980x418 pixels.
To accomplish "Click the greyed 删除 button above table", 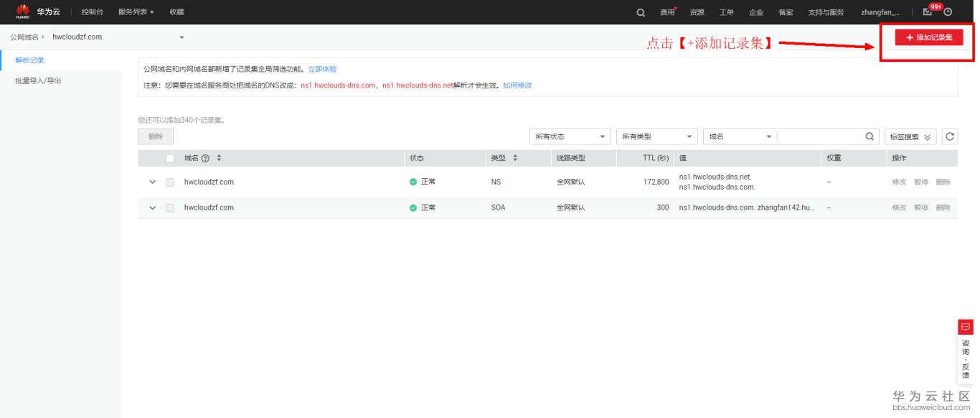I will tap(156, 136).
